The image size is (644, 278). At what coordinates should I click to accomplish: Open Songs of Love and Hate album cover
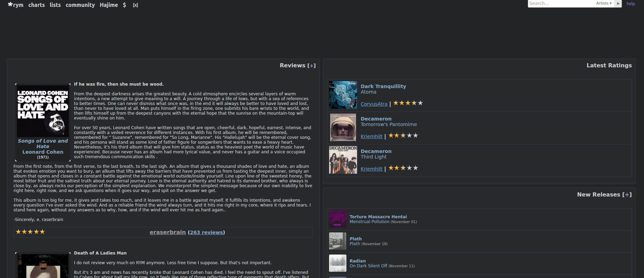43,111
